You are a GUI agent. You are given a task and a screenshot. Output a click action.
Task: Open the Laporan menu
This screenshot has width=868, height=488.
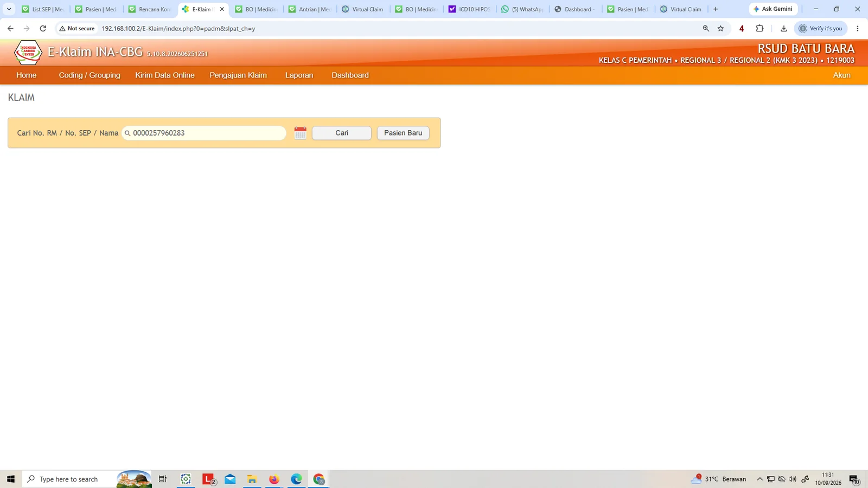click(299, 75)
